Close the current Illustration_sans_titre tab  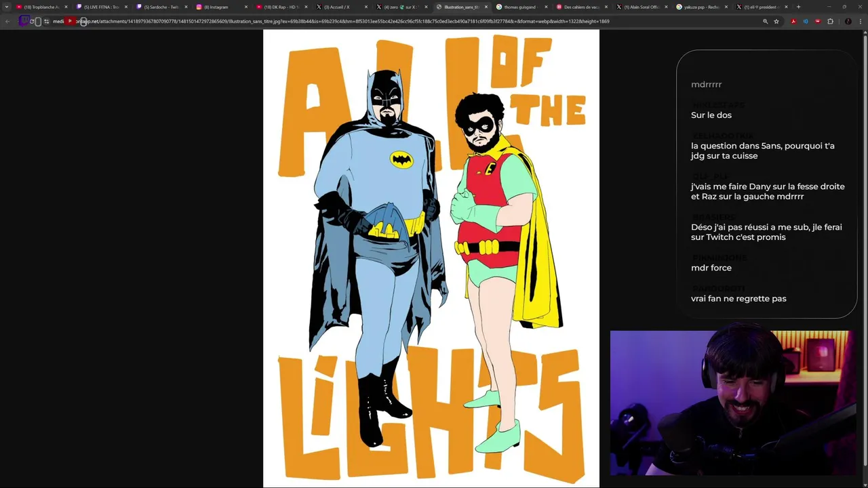click(x=486, y=7)
